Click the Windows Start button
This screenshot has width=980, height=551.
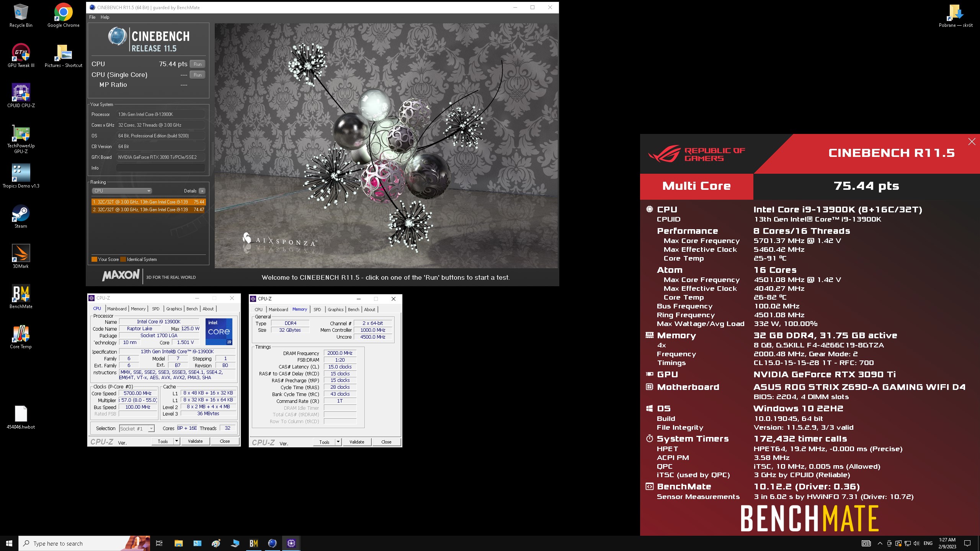(9, 543)
